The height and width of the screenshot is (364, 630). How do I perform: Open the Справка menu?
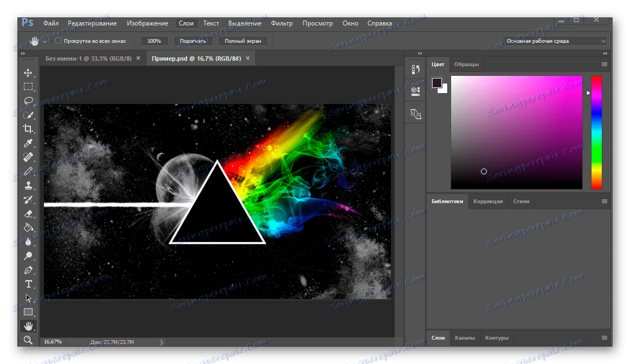380,23
